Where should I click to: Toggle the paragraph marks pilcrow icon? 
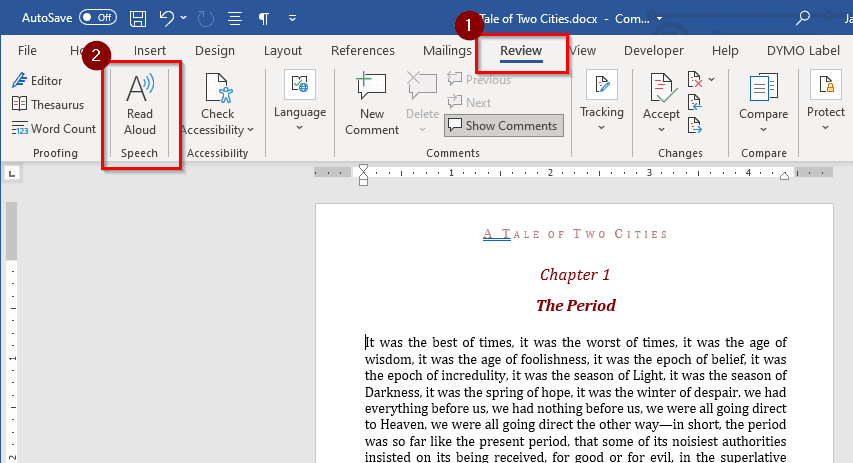pos(264,18)
